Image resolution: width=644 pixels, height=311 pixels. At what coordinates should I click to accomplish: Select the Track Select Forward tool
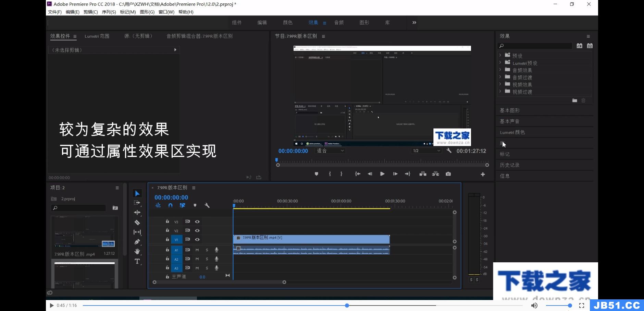coord(137,203)
